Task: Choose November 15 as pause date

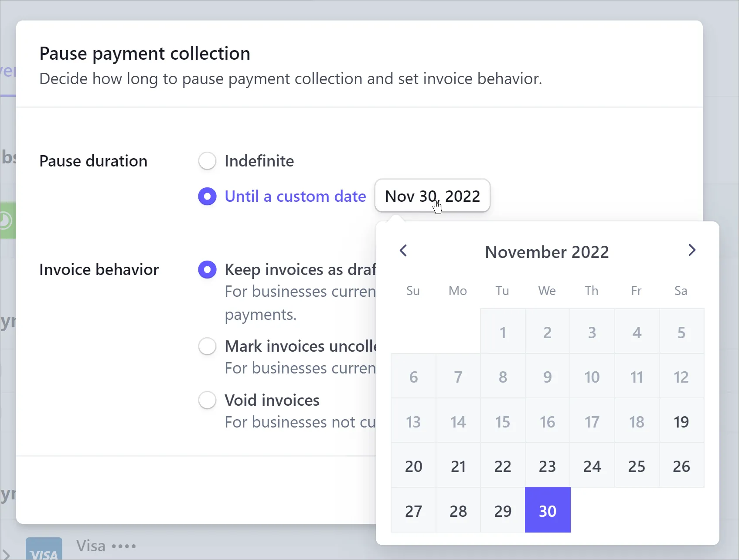Action: (503, 421)
